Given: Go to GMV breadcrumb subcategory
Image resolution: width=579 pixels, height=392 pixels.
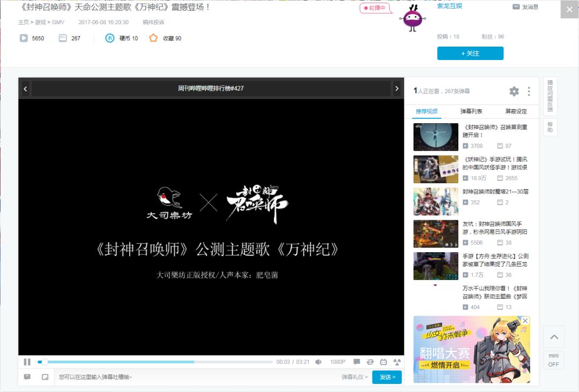Looking at the screenshot, I should (58, 22).
